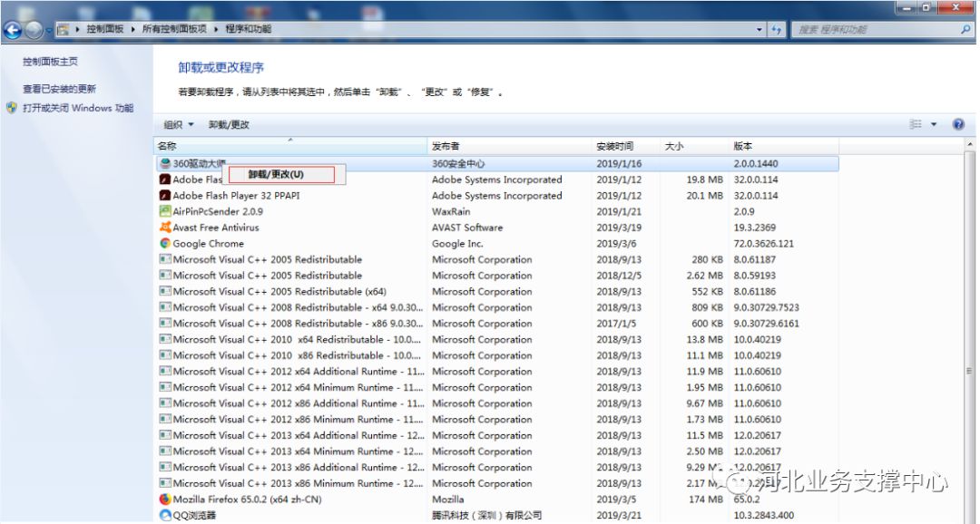Click the QQ浏览器 icon in list
980x524 pixels.
(165, 515)
